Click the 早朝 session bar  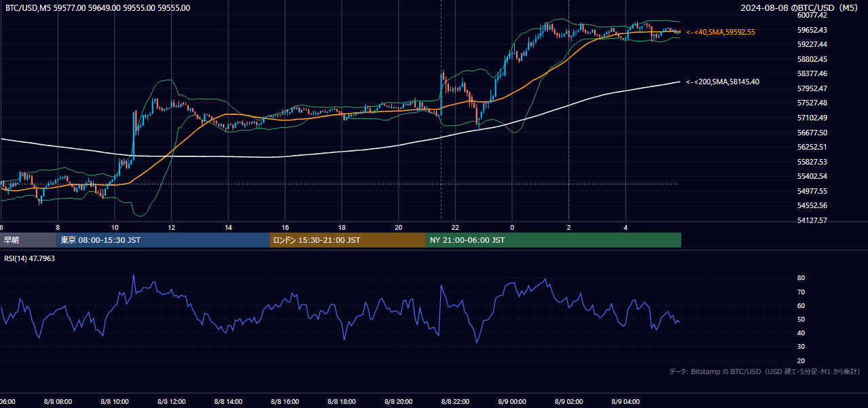28,240
